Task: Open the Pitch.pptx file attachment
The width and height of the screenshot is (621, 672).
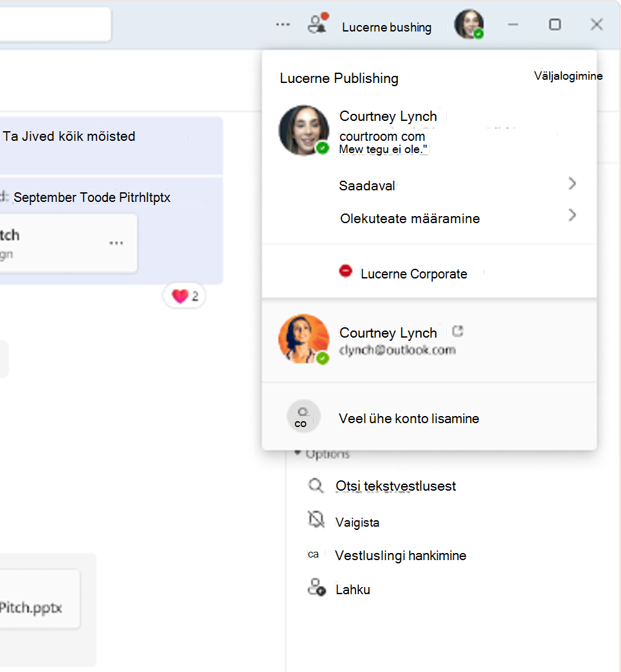Action: [x=40, y=599]
